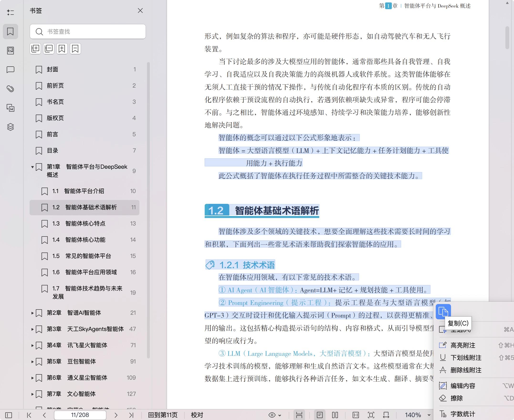Open bookmark 1.7 智能体技术趋势与未来发展
514x420 pixels.
coord(84,293)
